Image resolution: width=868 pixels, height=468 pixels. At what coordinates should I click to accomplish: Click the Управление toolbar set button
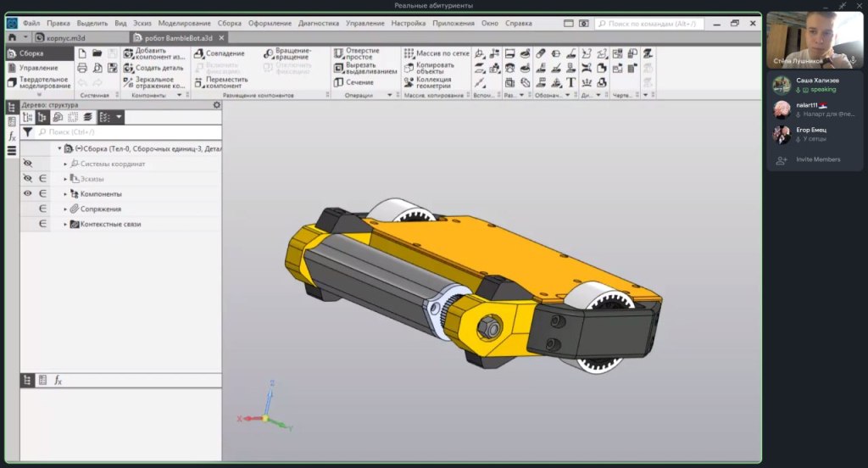point(38,68)
